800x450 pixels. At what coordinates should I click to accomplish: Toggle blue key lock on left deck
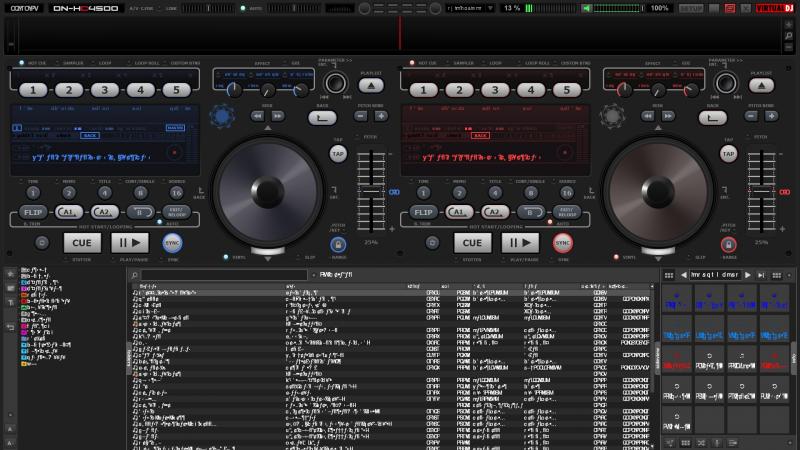(338, 245)
